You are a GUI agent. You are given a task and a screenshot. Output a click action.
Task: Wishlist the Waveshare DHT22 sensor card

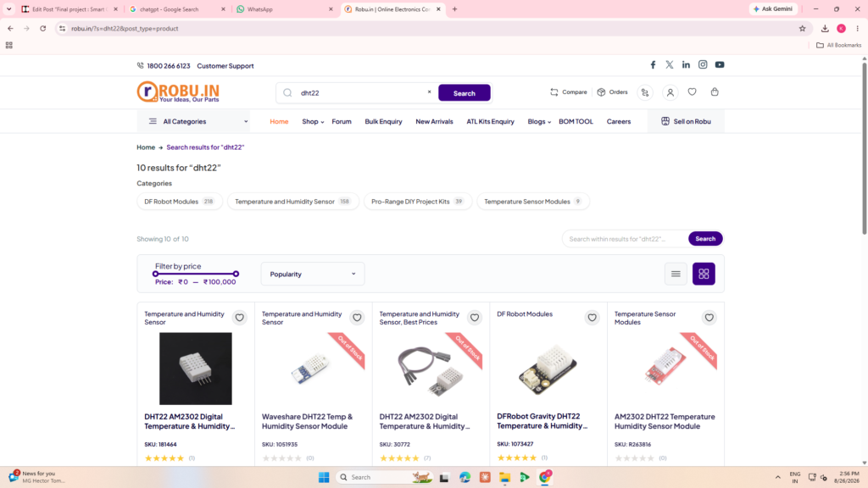click(x=357, y=318)
